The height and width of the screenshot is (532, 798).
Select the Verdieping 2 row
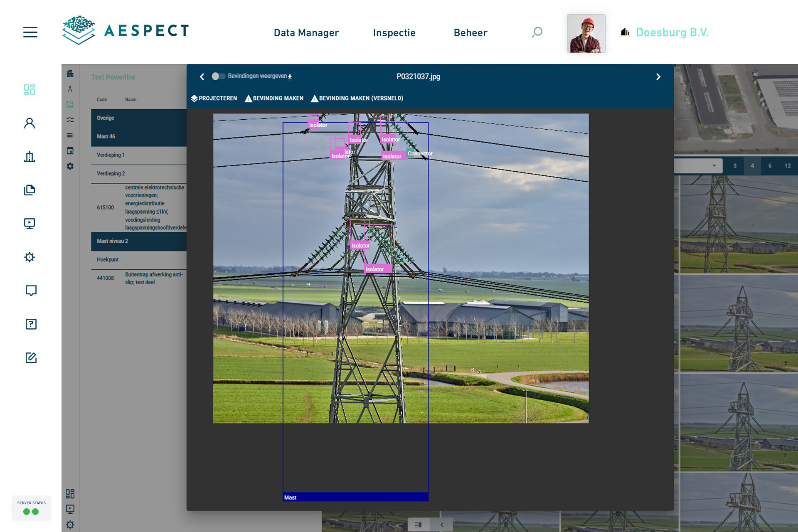point(139,174)
